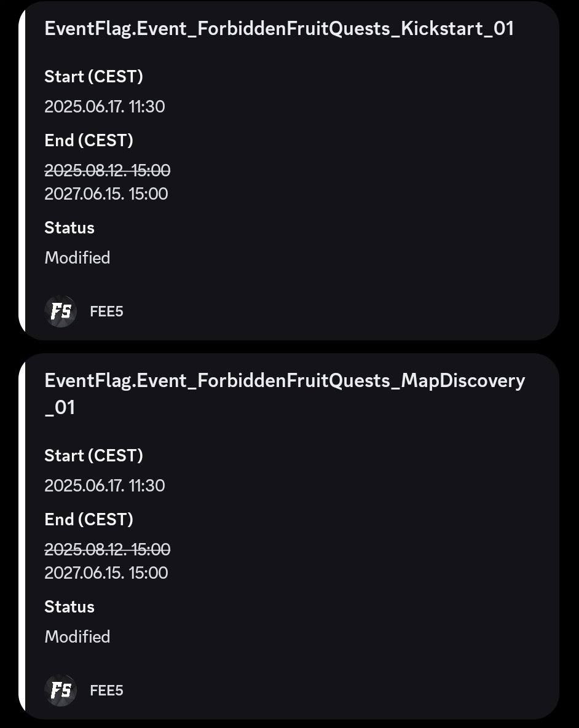Click the 2027.06.15. 15:00 end date in the Kickstart_01 card

(106, 194)
